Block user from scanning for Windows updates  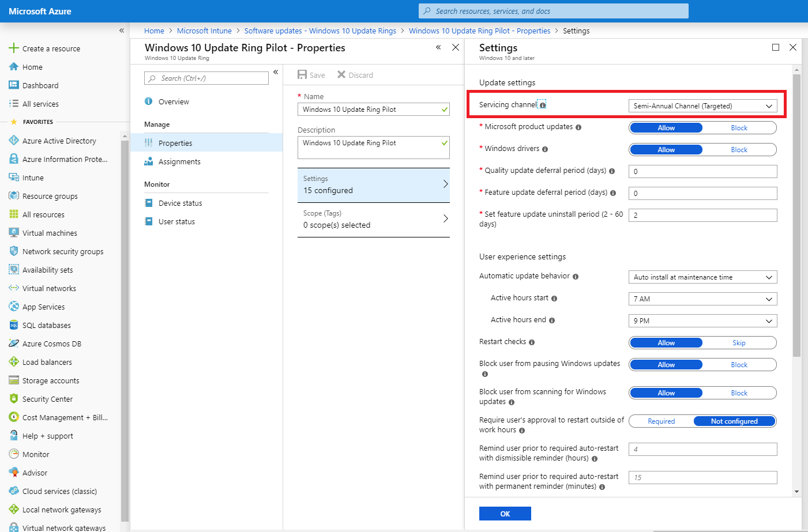pyautogui.click(x=739, y=393)
